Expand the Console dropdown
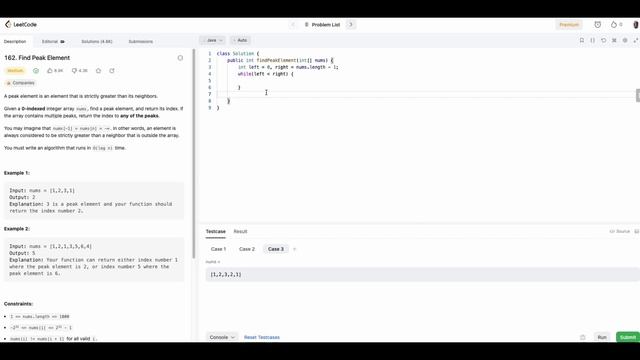 pyautogui.click(x=222, y=337)
